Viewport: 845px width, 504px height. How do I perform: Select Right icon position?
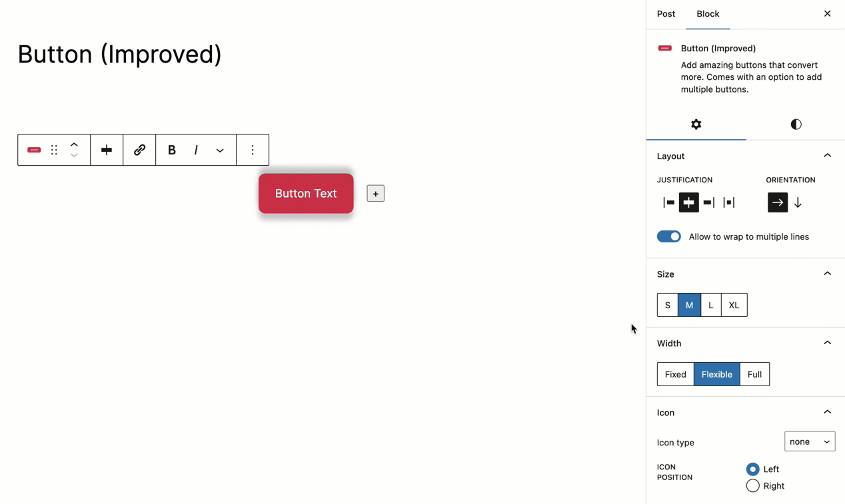point(753,486)
